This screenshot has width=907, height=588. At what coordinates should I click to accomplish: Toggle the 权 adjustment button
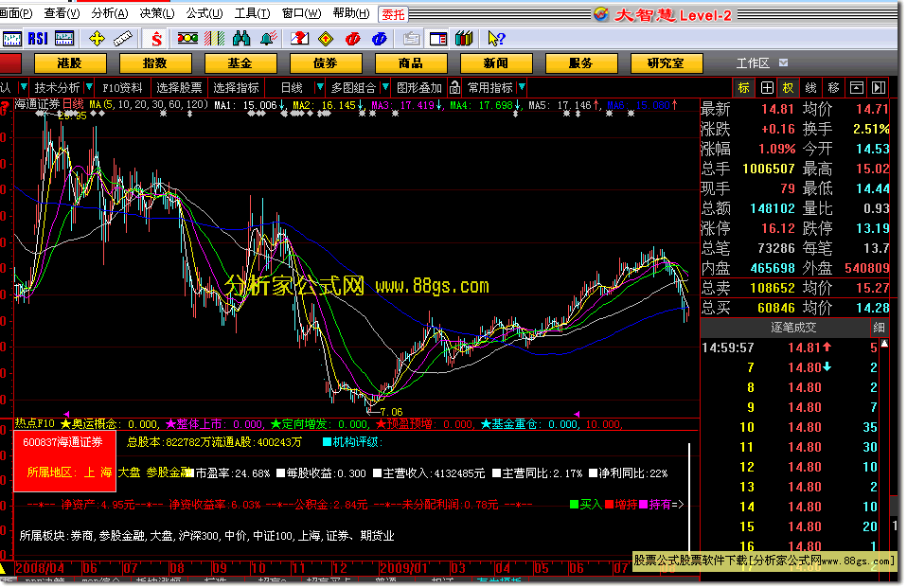point(789,87)
